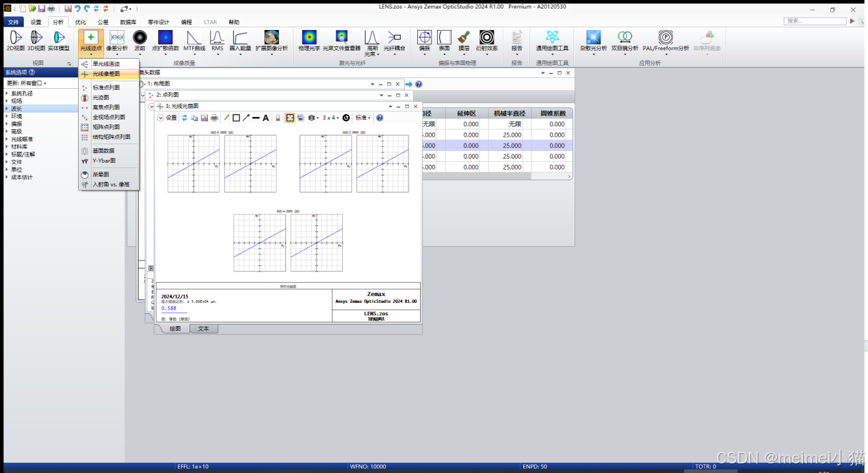The height and width of the screenshot is (473, 868).
Task: Choose 单光线追迹 from the dropdown menu
Action: point(109,64)
